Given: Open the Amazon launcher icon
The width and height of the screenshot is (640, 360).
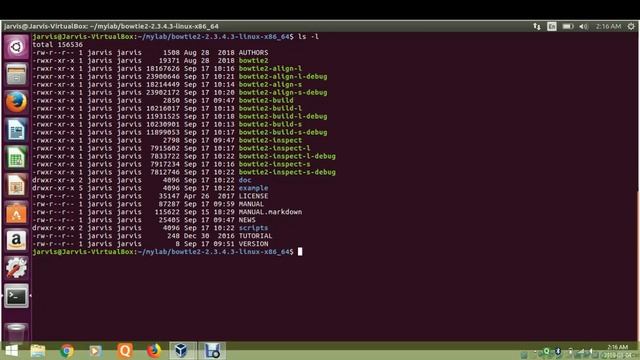Looking at the screenshot, I should click(x=16, y=240).
